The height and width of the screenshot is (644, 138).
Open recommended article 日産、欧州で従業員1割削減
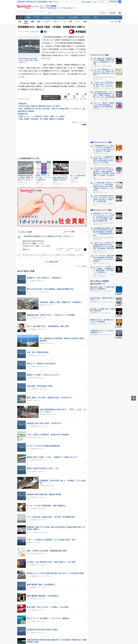[x=38, y=352]
